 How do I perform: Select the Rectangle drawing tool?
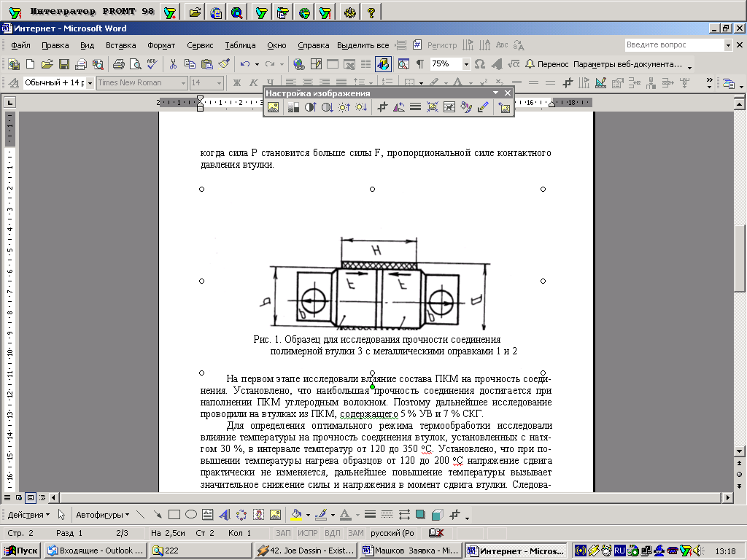[x=174, y=515]
